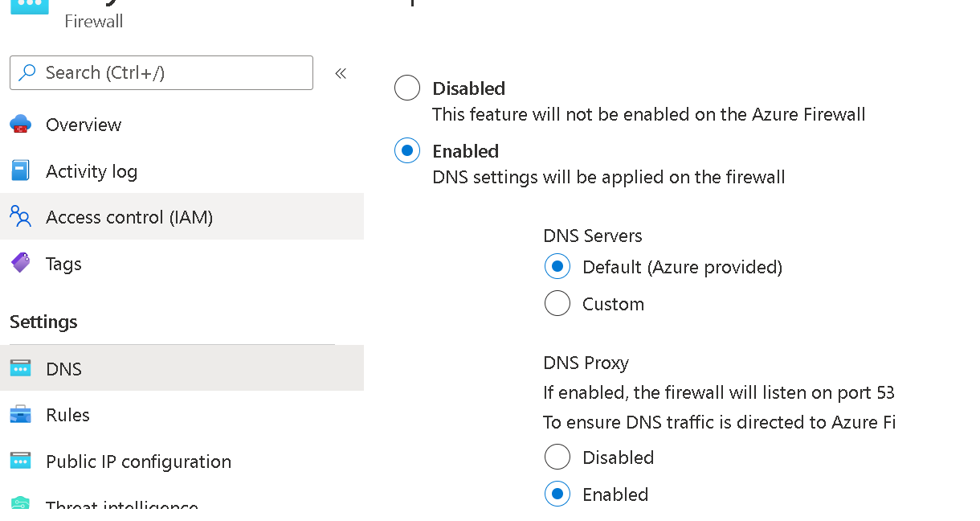
Task: Click the Public IP configuration icon
Action: coord(20,462)
